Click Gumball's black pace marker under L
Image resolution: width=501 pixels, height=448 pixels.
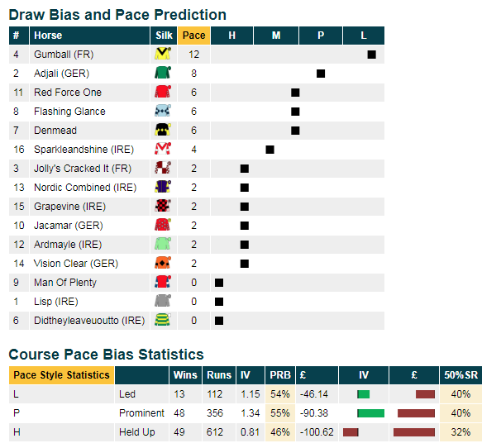point(371,55)
